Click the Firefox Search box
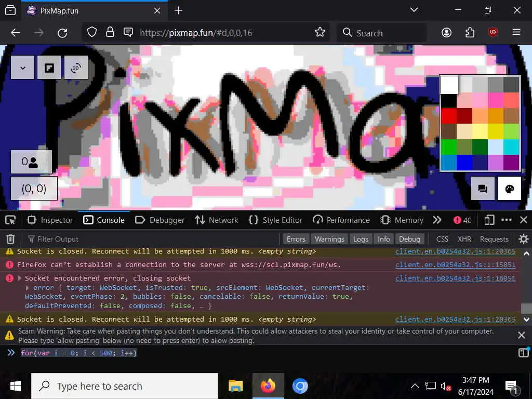532x399 pixels. tap(382, 33)
